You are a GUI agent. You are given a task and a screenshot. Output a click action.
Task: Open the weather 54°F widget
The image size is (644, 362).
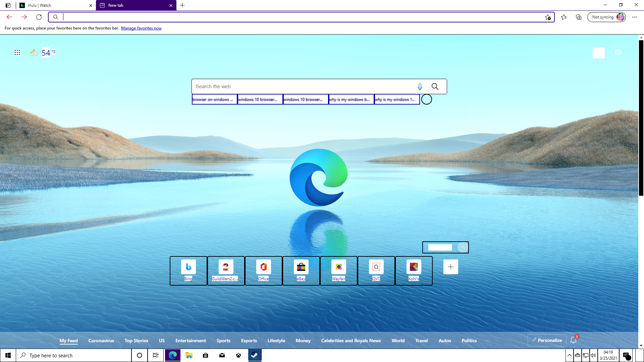click(x=43, y=52)
